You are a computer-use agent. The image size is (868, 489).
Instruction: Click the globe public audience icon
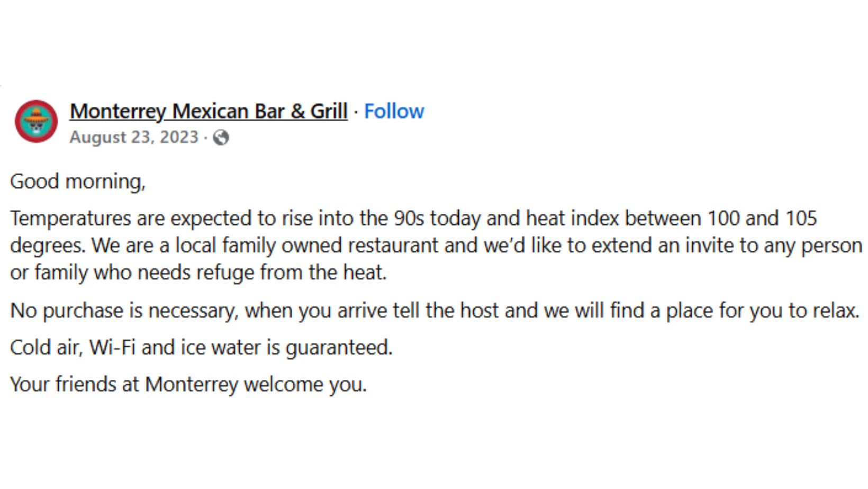click(221, 138)
